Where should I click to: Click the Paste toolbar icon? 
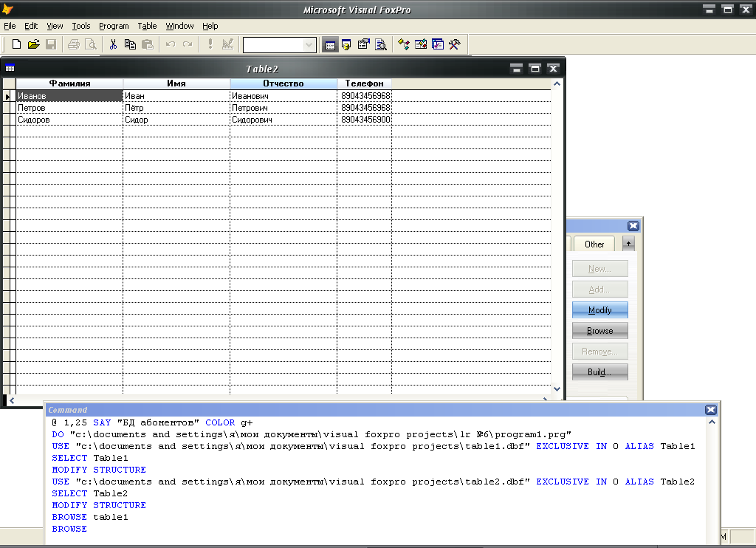[147, 44]
